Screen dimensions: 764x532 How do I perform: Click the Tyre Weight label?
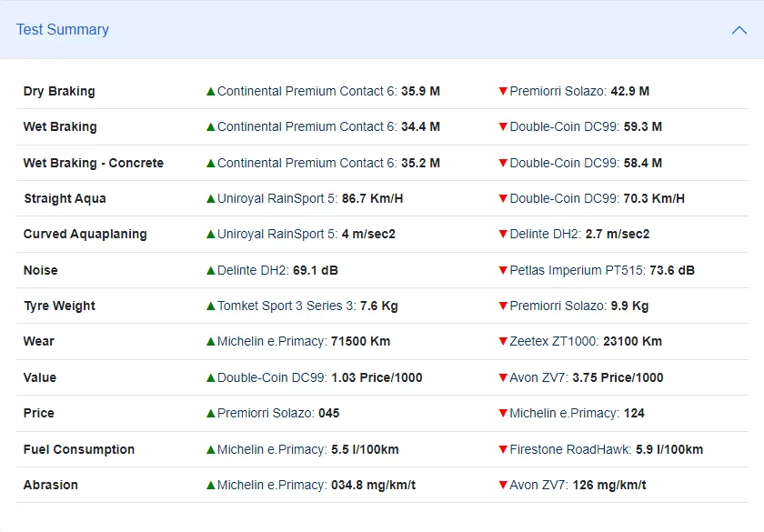coord(59,306)
